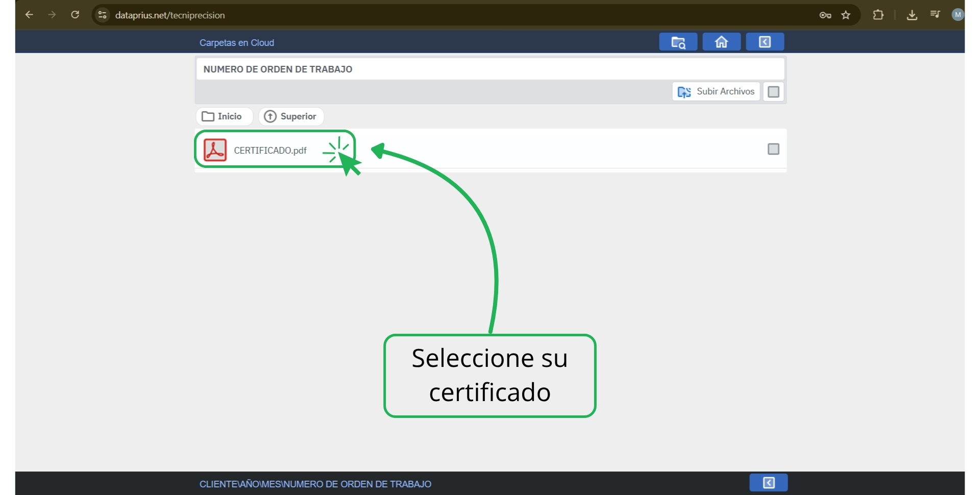
Task: View site information icon in address bar
Action: [103, 15]
